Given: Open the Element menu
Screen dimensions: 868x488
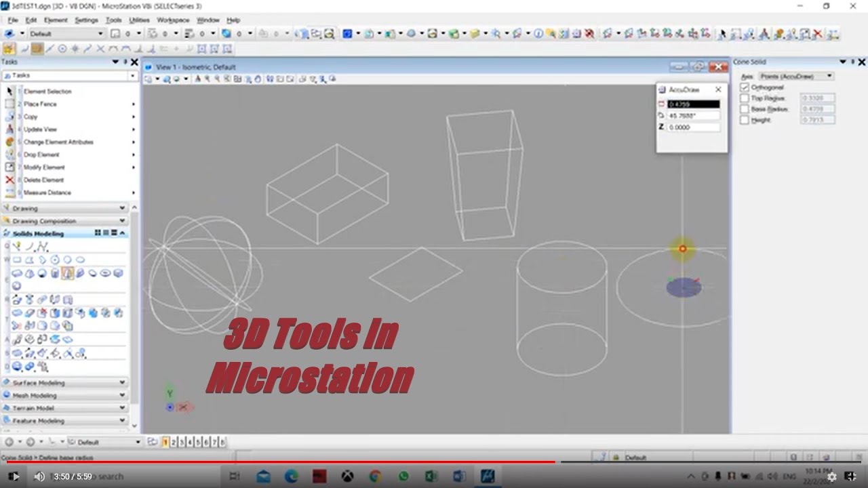Looking at the screenshot, I should 56,20.
